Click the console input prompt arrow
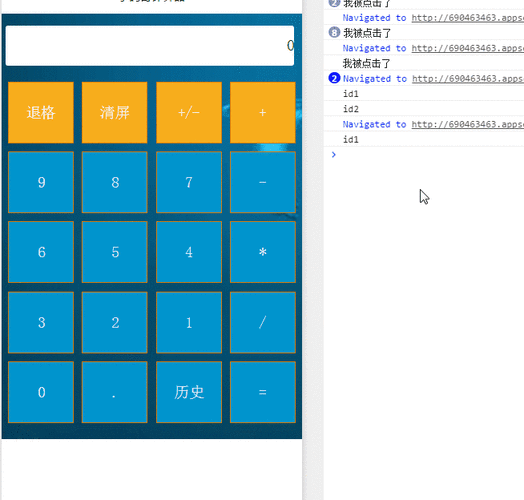Screen dimensions: 524x500 click(334, 154)
